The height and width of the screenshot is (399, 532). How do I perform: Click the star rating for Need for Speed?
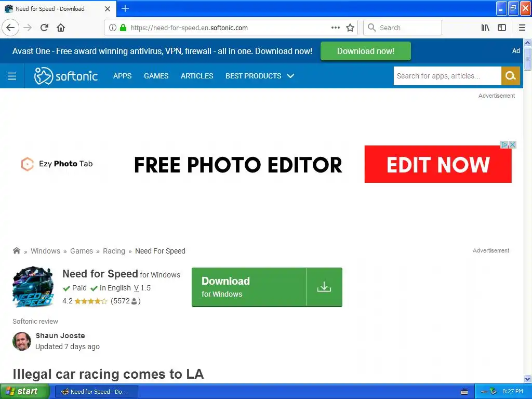click(90, 301)
